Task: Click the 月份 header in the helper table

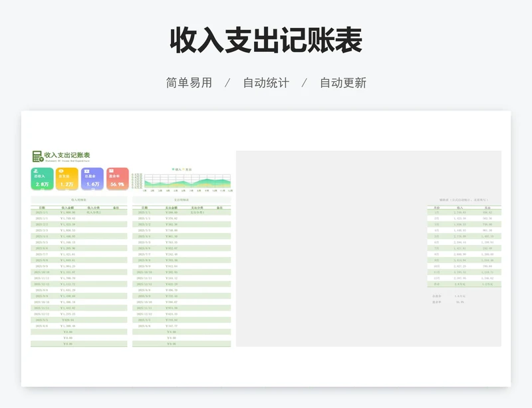Action: point(437,208)
